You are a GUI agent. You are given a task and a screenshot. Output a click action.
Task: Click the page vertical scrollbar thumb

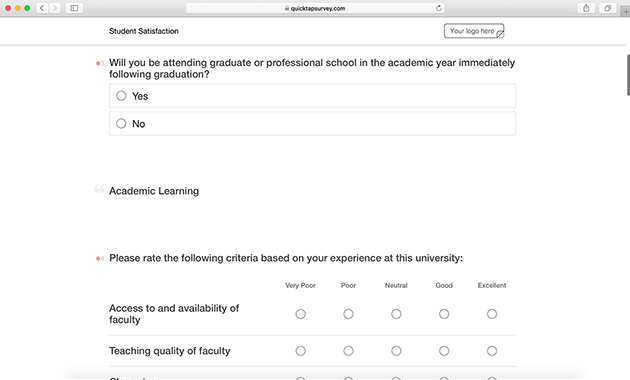click(x=628, y=75)
